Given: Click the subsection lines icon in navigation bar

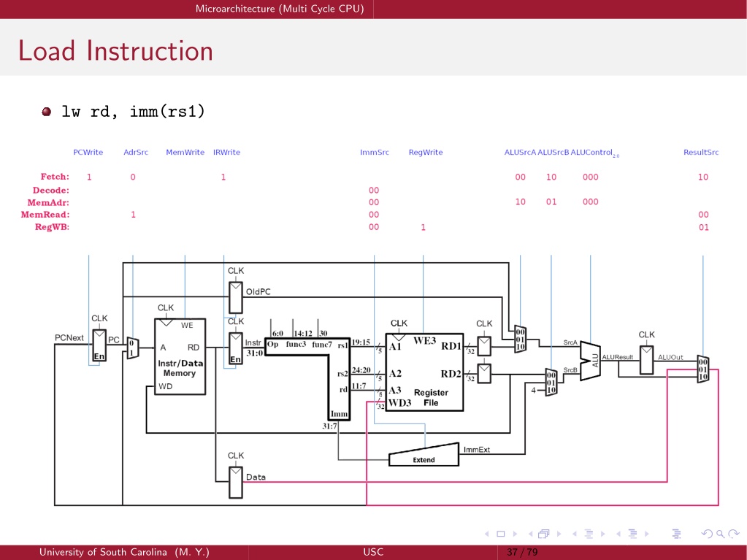Looking at the screenshot, I should (x=589, y=534).
